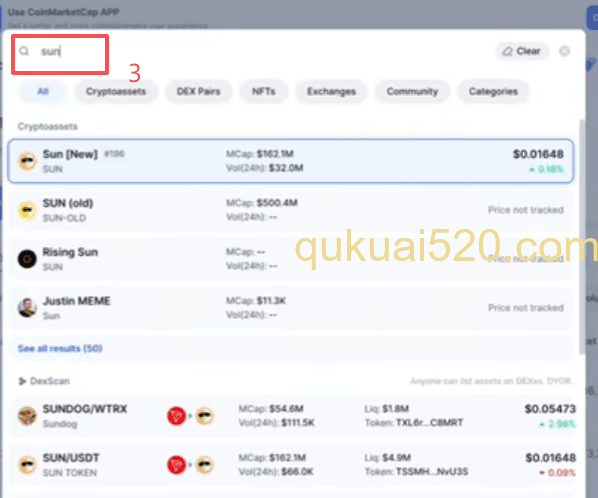Open the Justin MEME result name
Screen dimensions: 598x498
[77, 301]
